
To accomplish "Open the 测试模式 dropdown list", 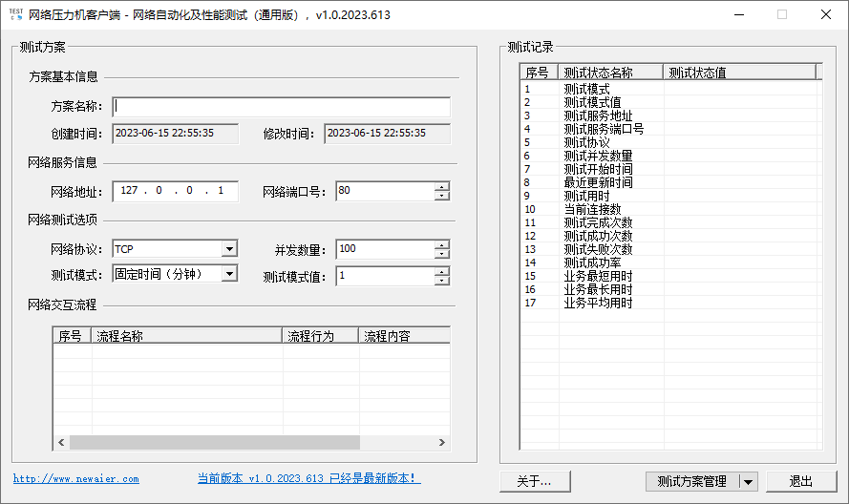I will (x=229, y=274).
